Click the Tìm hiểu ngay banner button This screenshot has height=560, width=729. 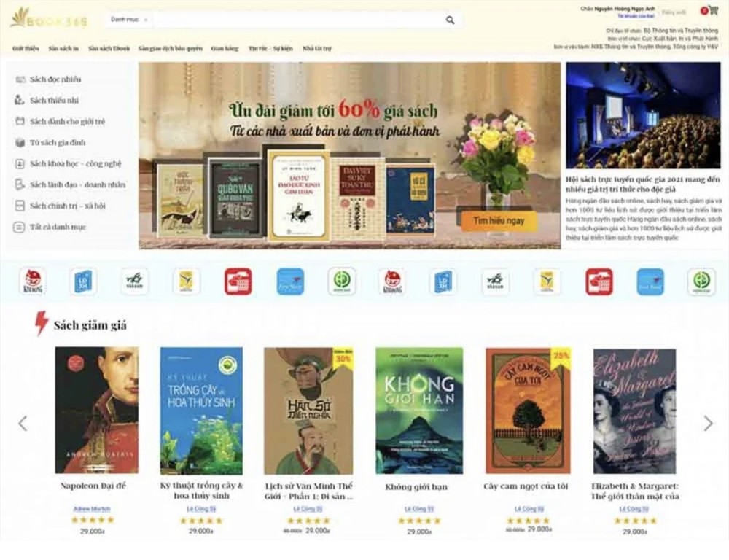[499, 220]
